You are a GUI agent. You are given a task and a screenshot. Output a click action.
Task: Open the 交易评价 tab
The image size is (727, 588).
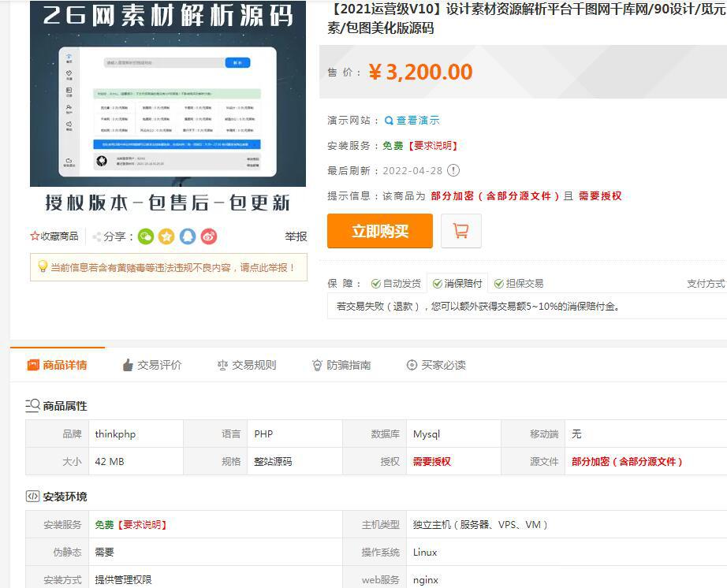tap(151, 365)
